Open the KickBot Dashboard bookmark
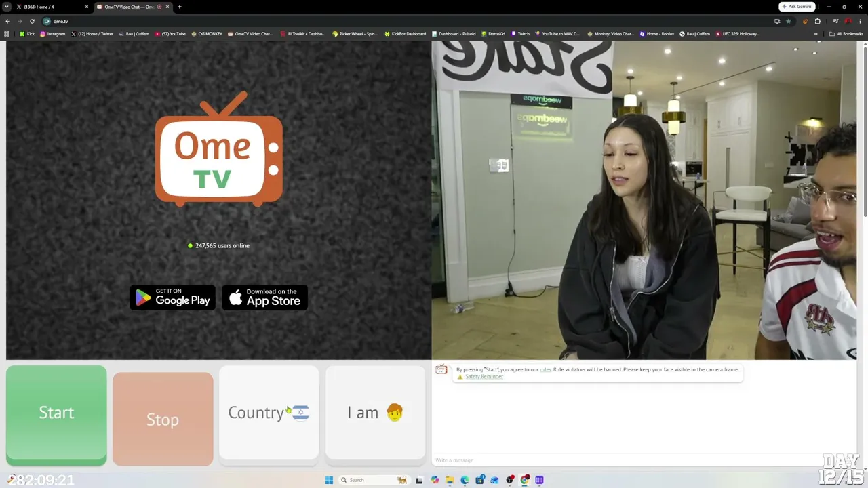Screen dimensions: 868x488 click(405, 33)
